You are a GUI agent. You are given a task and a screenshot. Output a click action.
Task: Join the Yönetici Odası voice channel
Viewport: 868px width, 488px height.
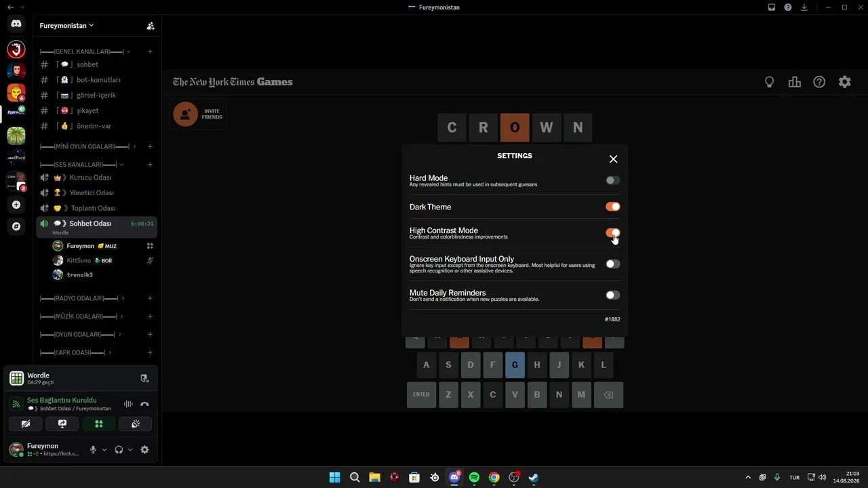[97, 193]
